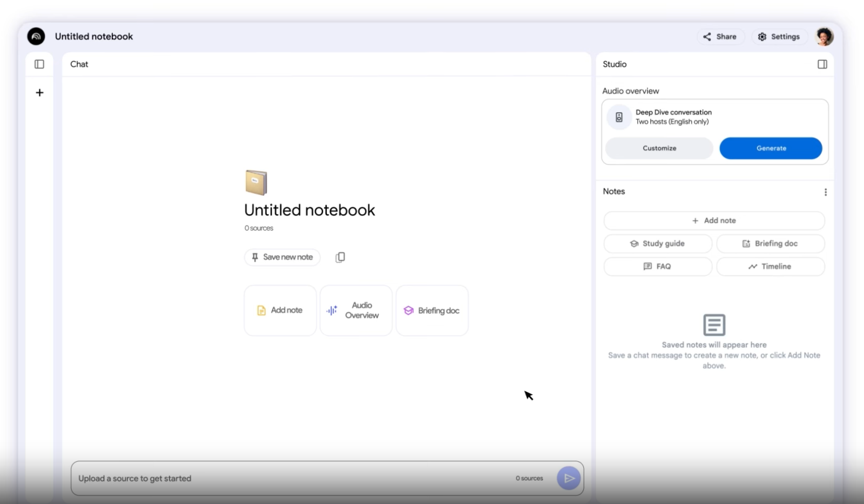
Task: Open the Notes overflow three-dot menu
Action: [x=825, y=192]
